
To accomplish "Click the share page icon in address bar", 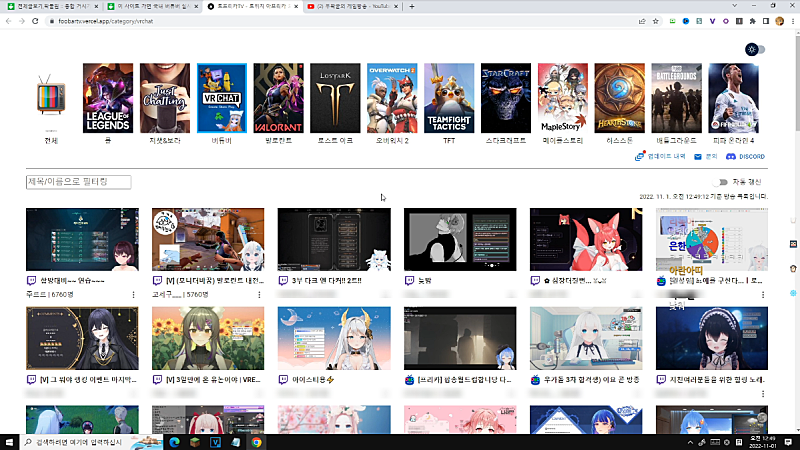I will click(642, 21).
